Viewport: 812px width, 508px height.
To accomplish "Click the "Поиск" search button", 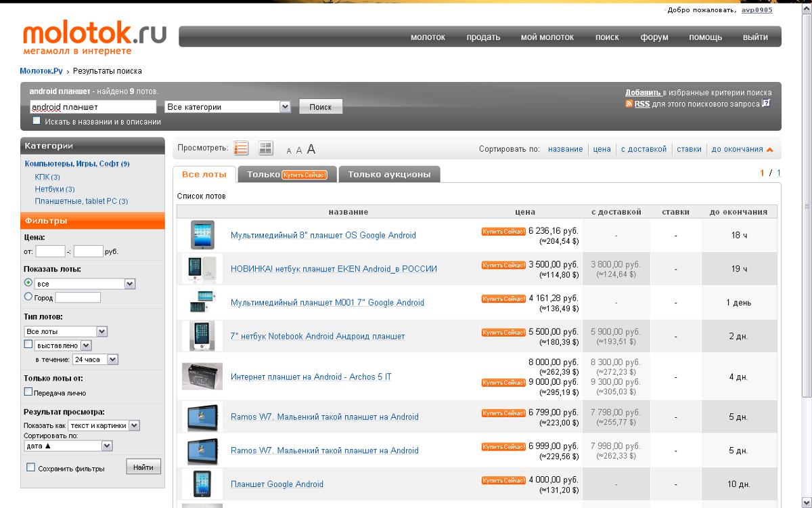I will pyautogui.click(x=321, y=107).
